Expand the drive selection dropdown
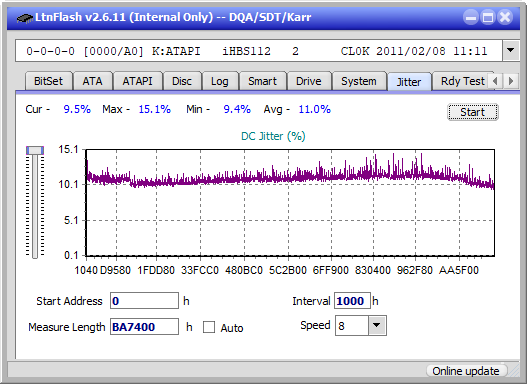The image size is (527, 384). click(511, 51)
